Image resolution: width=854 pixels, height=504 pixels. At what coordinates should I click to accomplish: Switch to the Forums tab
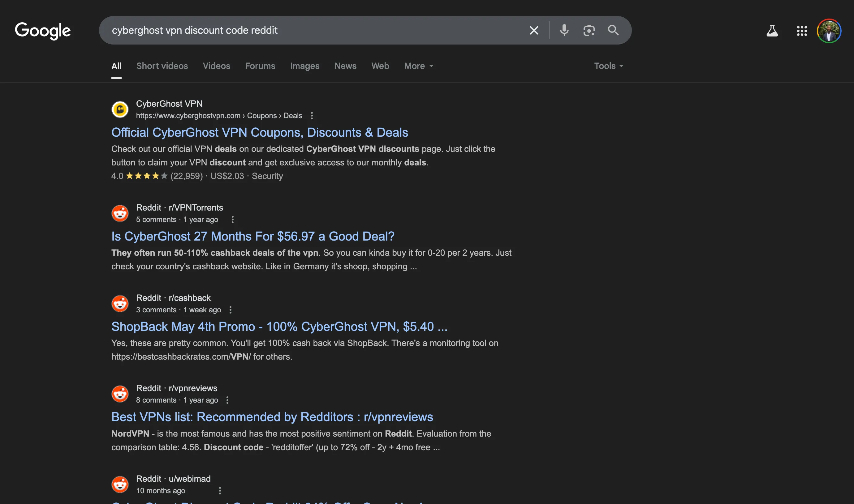click(x=260, y=66)
